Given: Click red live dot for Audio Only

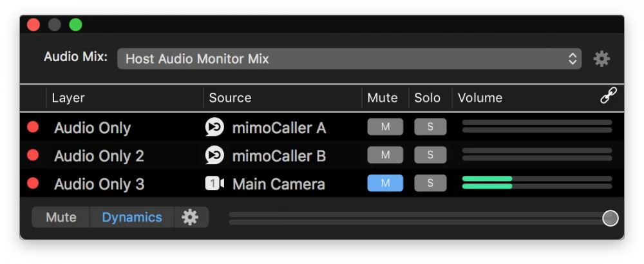Looking at the screenshot, I should (x=33, y=127).
